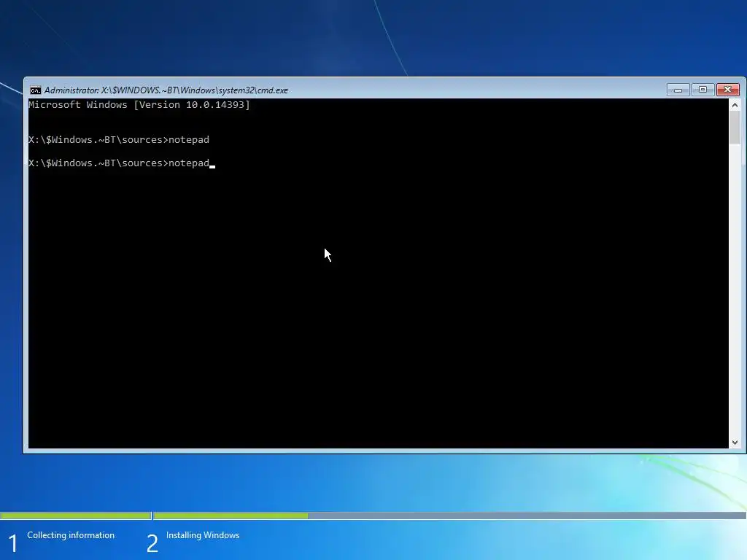The width and height of the screenshot is (747, 560).
Task: Click the 'Installing Windows' step label
Action: click(203, 535)
